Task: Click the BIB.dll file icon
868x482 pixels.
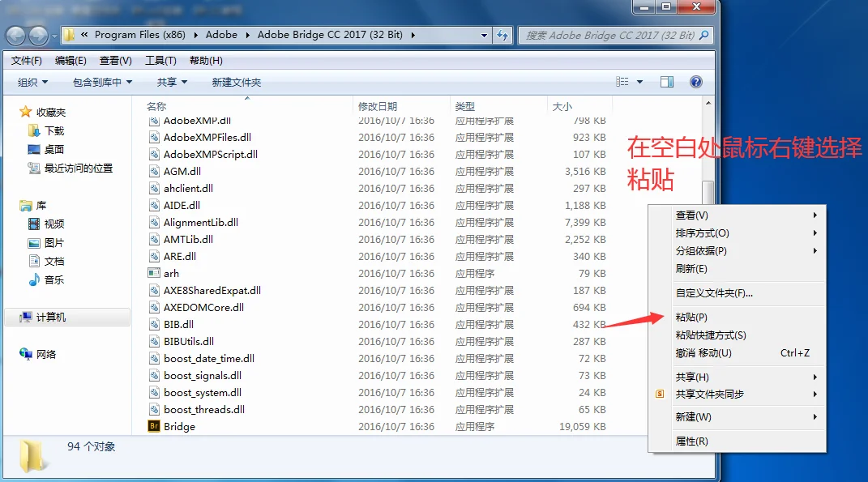Action: point(154,324)
